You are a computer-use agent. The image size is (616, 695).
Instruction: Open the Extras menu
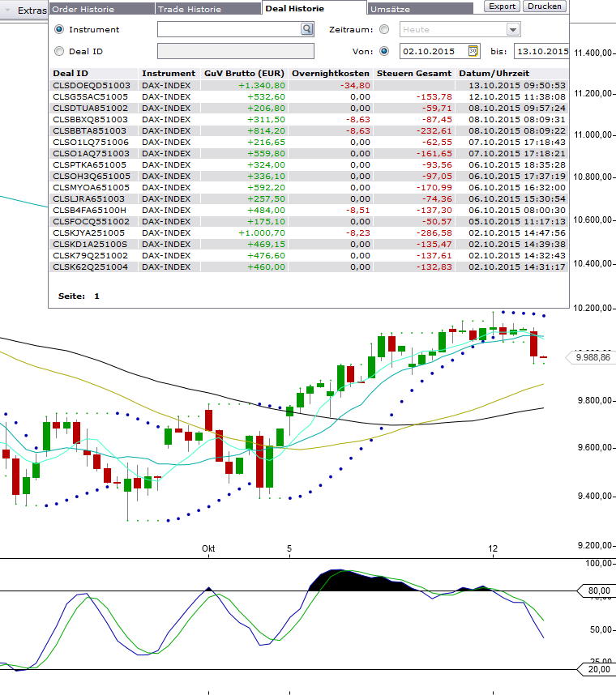point(32,11)
